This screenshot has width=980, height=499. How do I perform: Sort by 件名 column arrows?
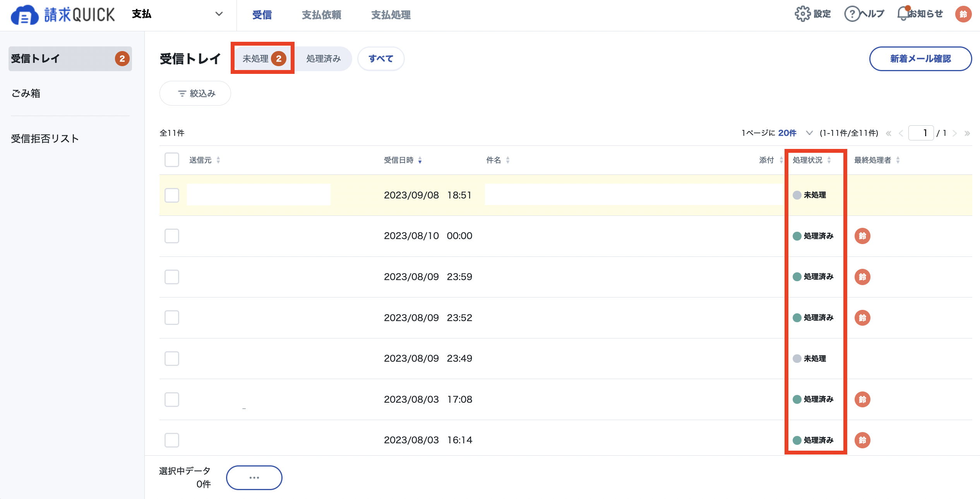[508, 160]
